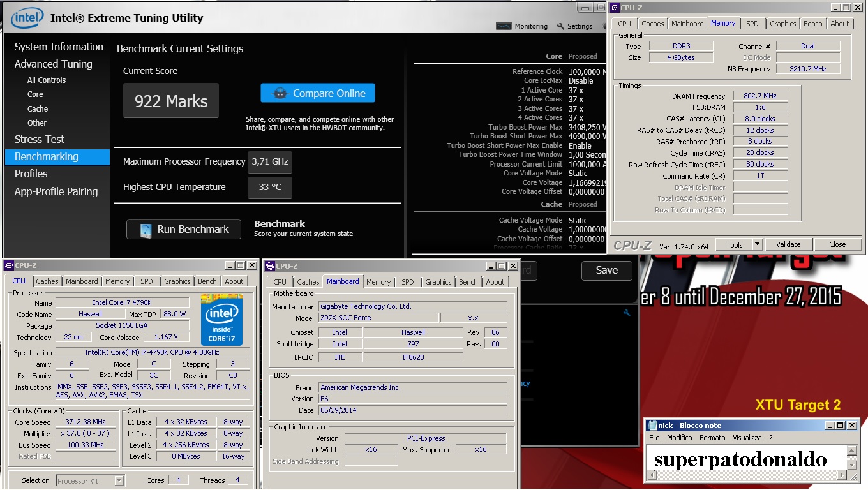The width and height of the screenshot is (868, 490).
Task: Select SPD tab in the CPU-tab CPU-Z window
Action: coord(147,281)
